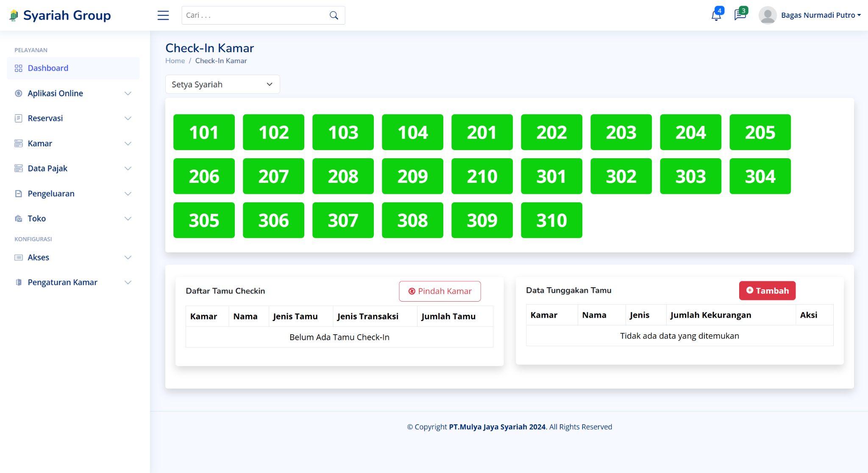The height and width of the screenshot is (473, 868).
Task: Open the notifications bell icon
Action: click(716, 15)
